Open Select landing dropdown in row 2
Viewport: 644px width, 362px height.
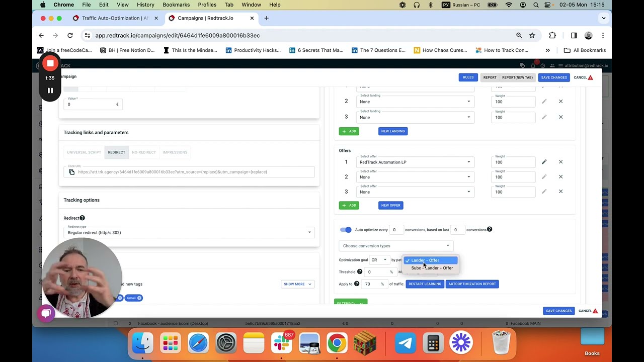(x=415, y=102)
